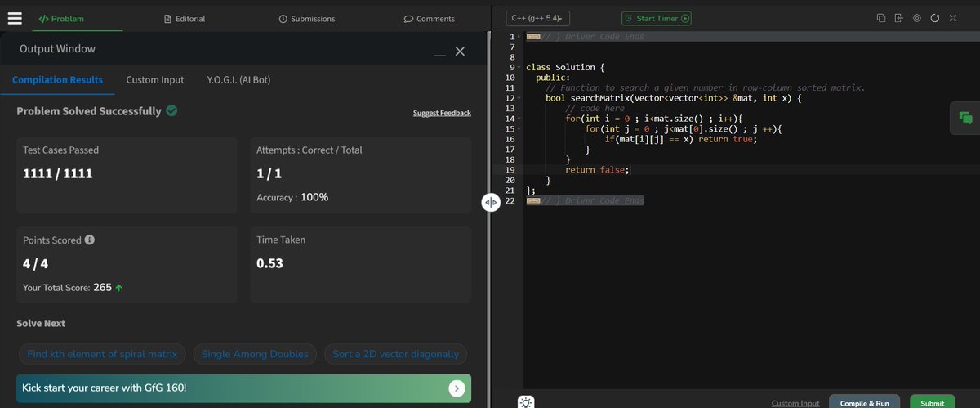
Task: Click the Time Taken value 0.53
Action: click(x=269, y=263)
